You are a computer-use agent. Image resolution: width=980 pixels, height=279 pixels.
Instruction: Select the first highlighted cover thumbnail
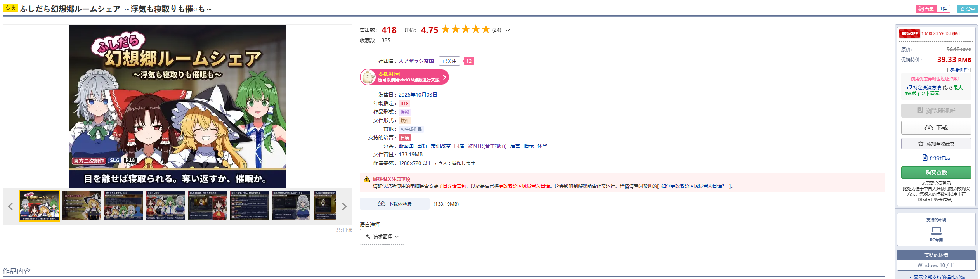coord(40,206)
